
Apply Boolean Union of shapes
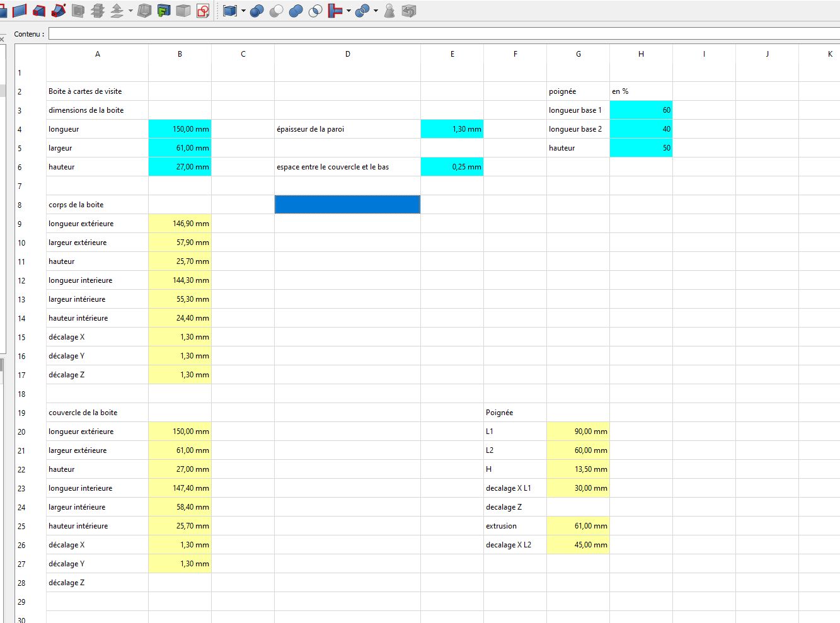tap(296, 11)
